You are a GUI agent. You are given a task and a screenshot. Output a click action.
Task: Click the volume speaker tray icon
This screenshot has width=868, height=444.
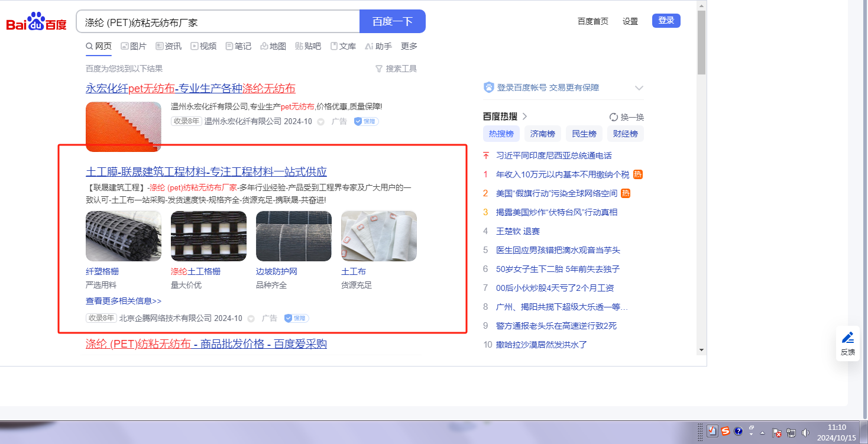[804, 432]
